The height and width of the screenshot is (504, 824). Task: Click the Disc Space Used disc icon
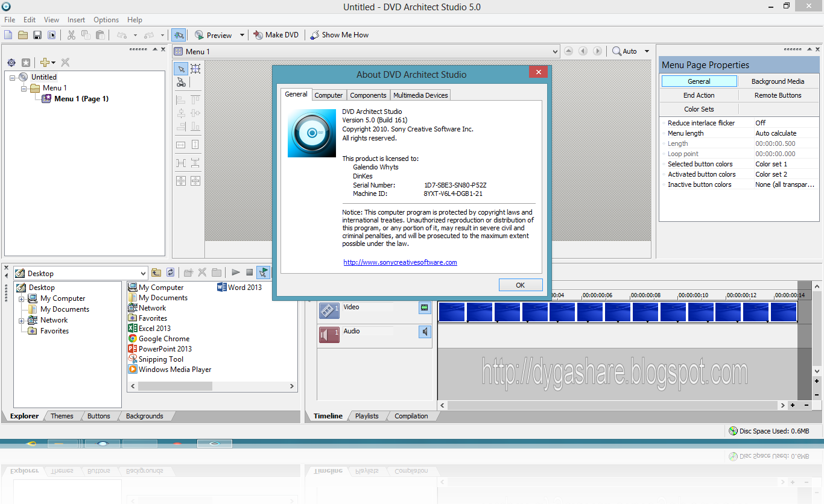pos(733,430)
